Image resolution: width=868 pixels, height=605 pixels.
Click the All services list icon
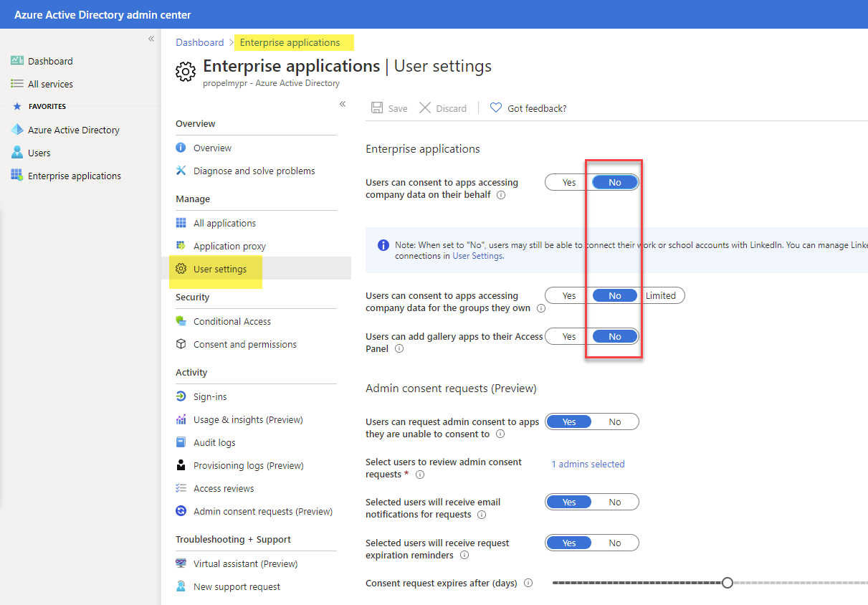click(17, 84)
